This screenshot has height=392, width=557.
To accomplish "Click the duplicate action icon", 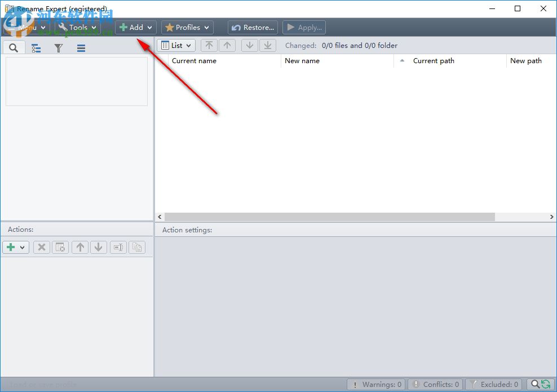I will tap(137, 248).
